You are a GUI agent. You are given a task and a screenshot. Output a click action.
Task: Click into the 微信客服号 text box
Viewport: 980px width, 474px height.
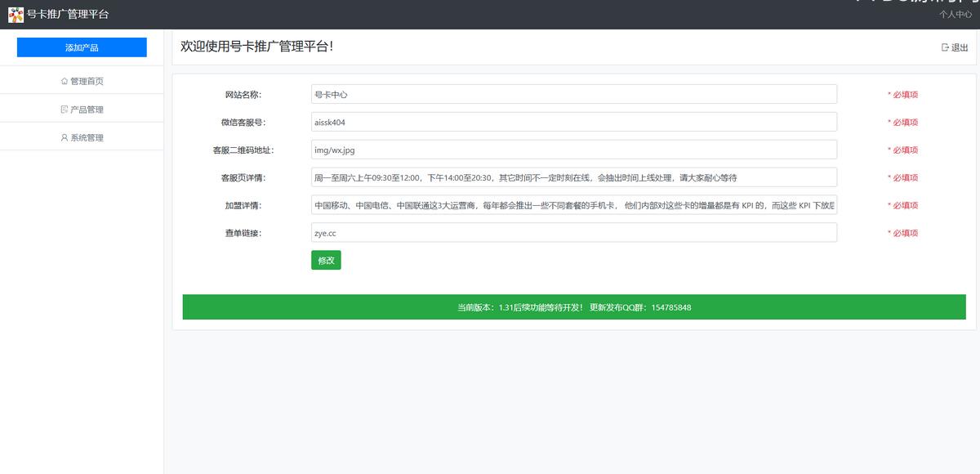point(573,122)
